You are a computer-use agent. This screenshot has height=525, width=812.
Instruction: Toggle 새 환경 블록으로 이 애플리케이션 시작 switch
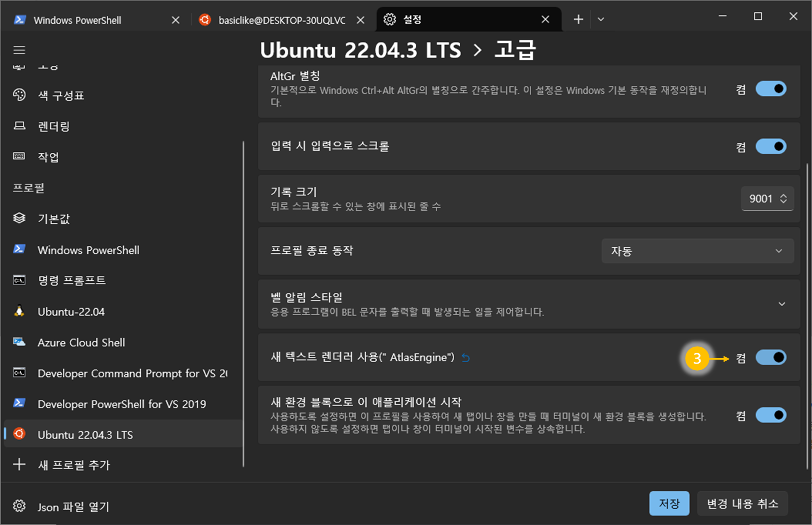coord(771,415)
